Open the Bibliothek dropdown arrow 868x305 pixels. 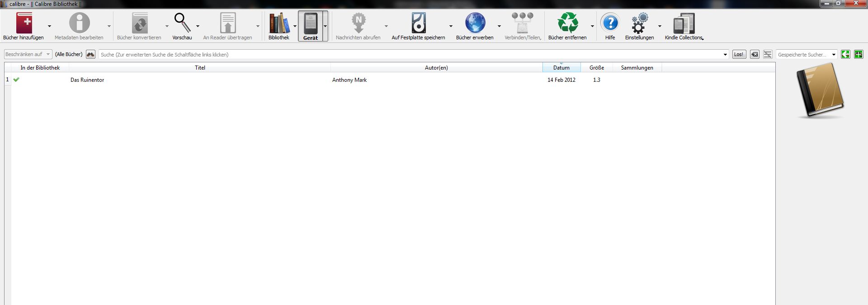(295, 26)
